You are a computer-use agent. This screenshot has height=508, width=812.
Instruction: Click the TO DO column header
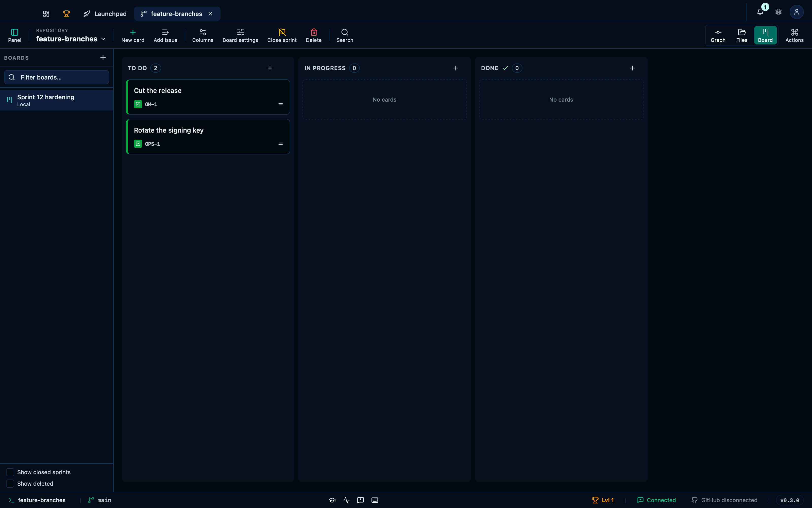point(137,68)
